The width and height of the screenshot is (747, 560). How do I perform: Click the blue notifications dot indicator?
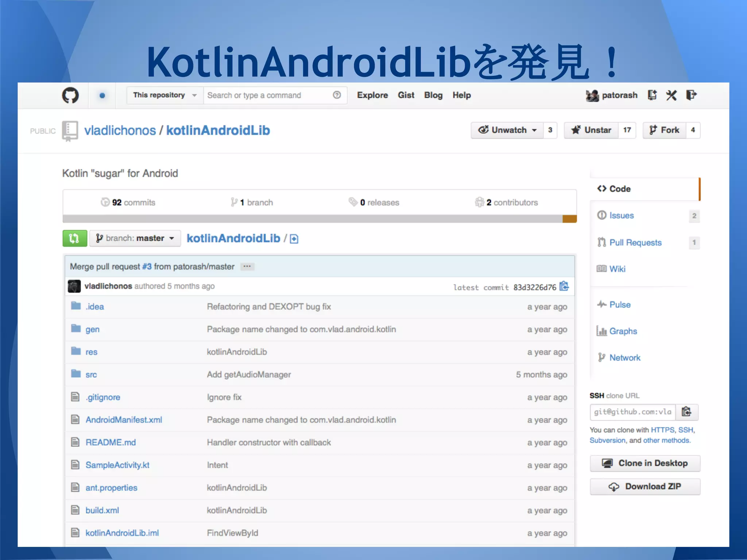102,96
